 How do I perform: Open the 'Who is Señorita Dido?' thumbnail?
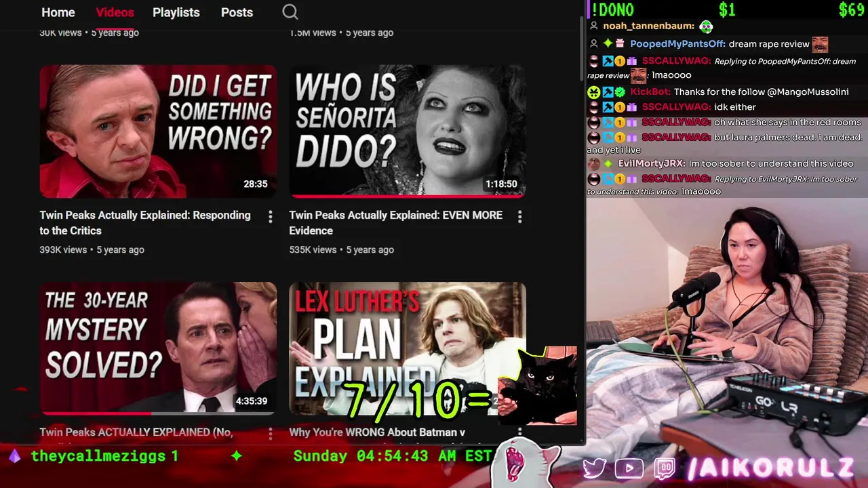point(408,131)
